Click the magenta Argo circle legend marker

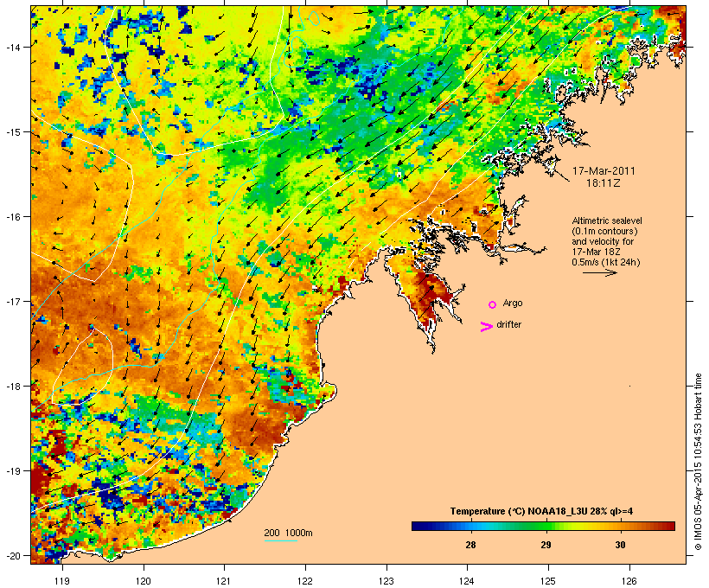pos(493,305)
